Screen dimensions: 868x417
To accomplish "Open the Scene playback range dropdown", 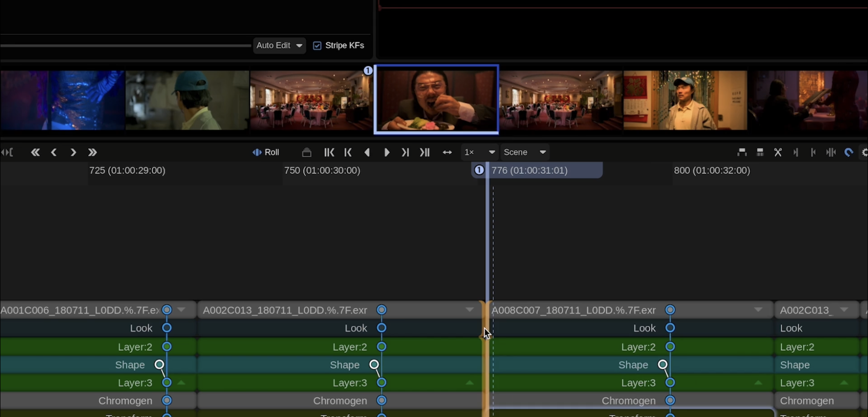I will (525, 152).
